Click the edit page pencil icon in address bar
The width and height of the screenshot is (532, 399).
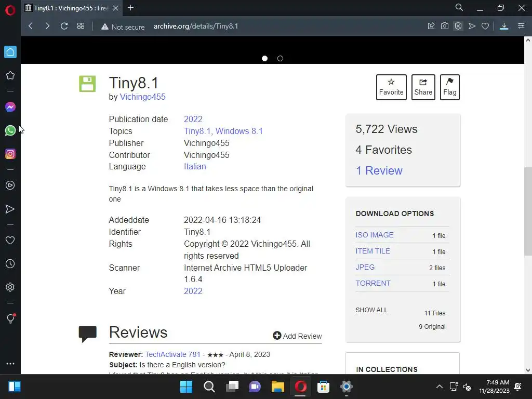tap(431, 26)
